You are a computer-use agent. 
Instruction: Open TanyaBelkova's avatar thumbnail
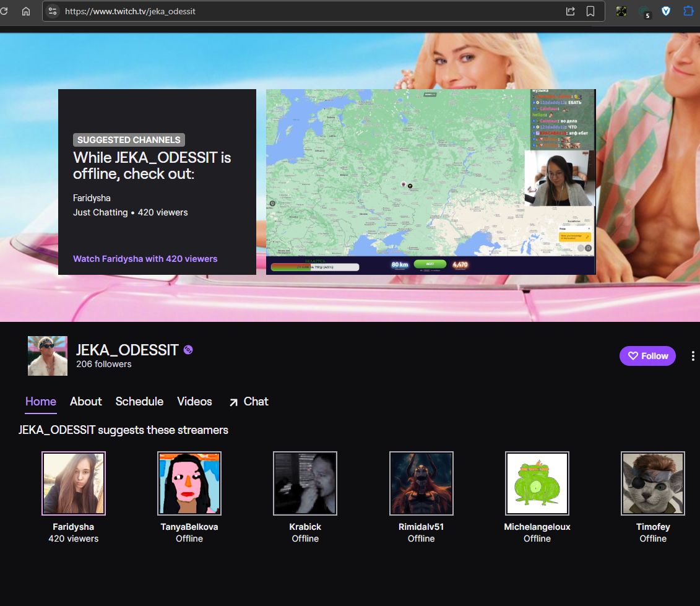coord(189,483)
